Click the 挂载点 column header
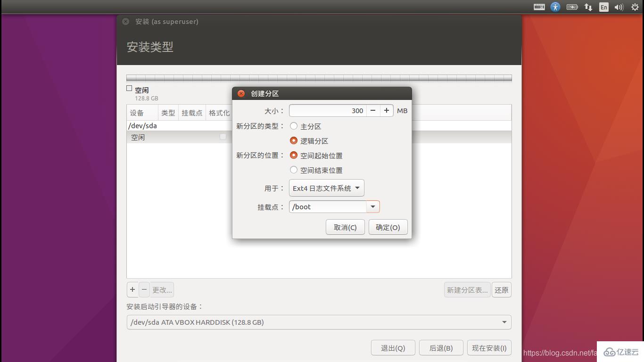The image size is (644, 362). 192,113
